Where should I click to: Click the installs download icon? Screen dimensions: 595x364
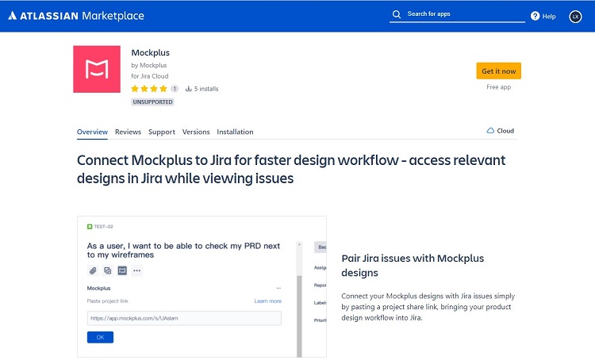[x=188, y=89]
